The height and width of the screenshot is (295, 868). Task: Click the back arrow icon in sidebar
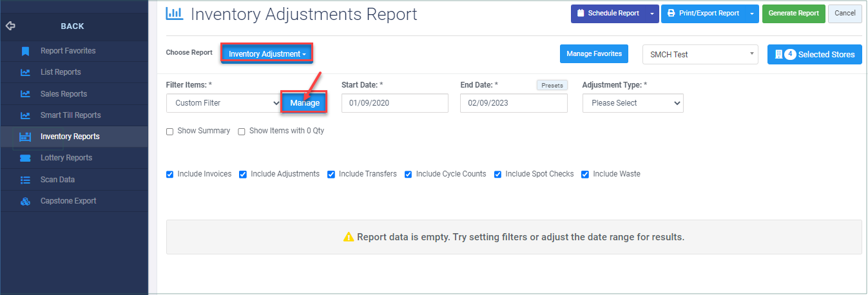tap(10, 26)
